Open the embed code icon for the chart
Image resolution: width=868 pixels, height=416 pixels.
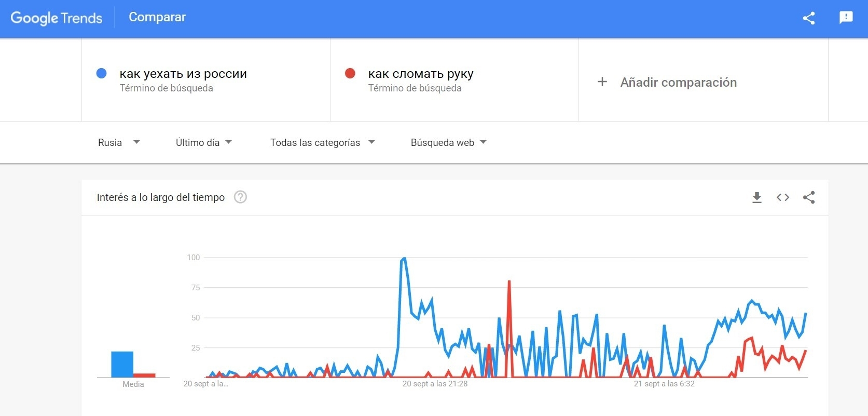pyautogui.click(x=783, y=197)
